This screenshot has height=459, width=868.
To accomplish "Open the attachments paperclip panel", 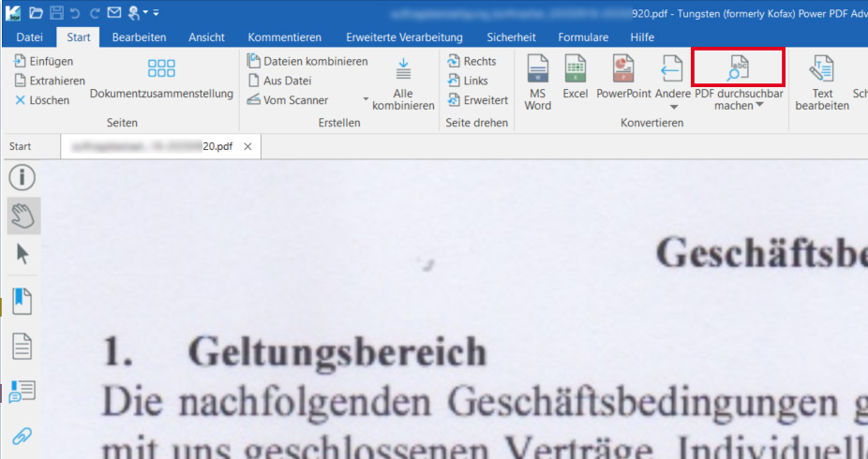I will pyautogui.click(x=22, y=436).
